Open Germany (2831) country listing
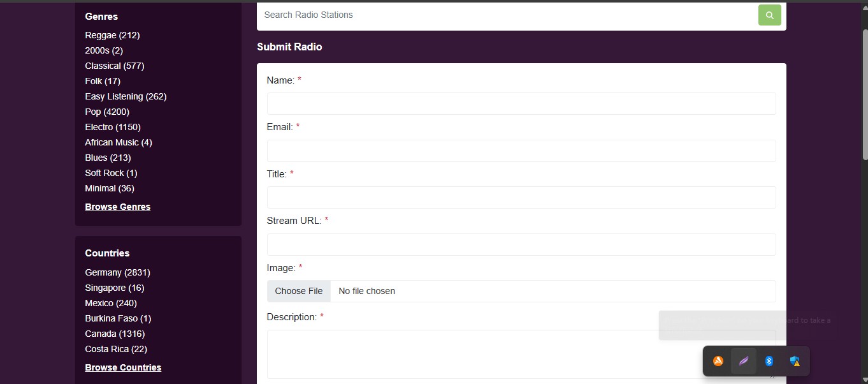This screenshot has width=868, height=384. tap(118, 272)
